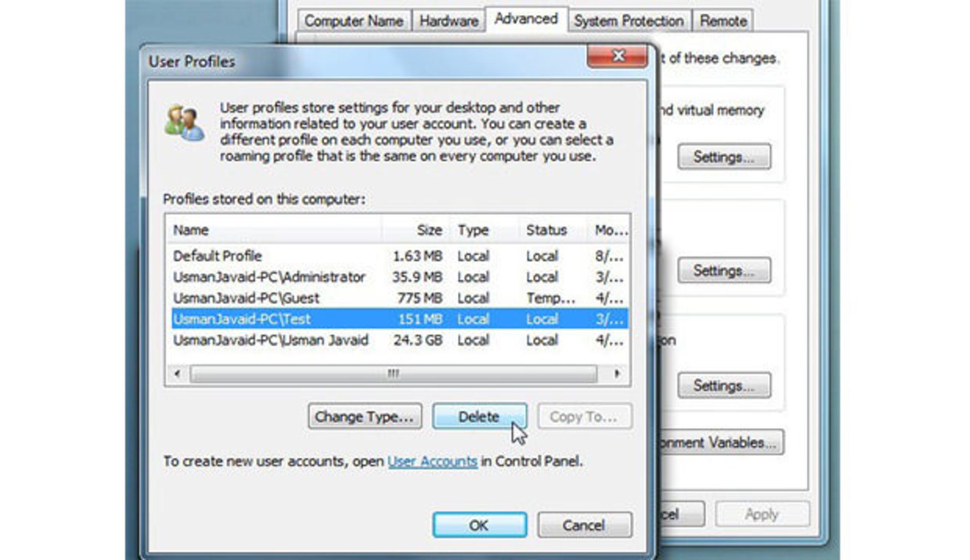Sort profiles by the Size column
The width and height of the screenshot is (970, 560).
pos(429,230)
